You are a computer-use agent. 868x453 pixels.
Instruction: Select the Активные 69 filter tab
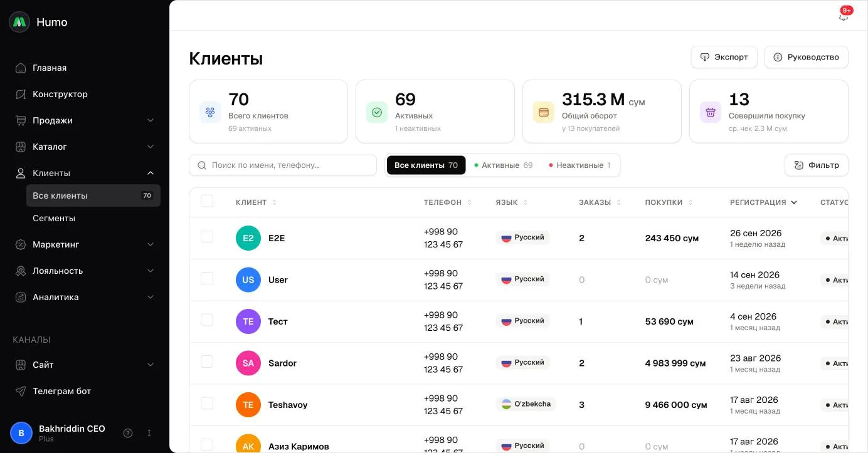coord(504,165)
